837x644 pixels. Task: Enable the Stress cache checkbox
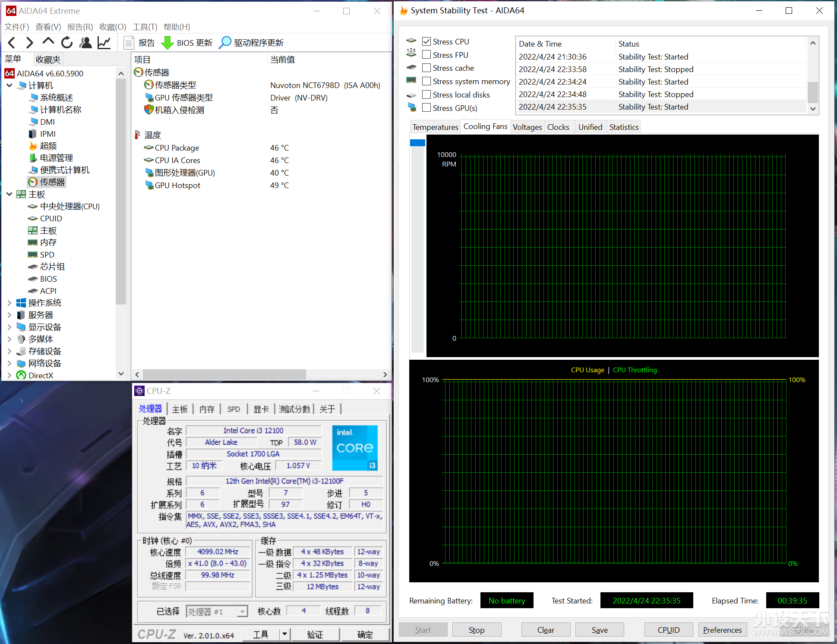tap(426, 68)
